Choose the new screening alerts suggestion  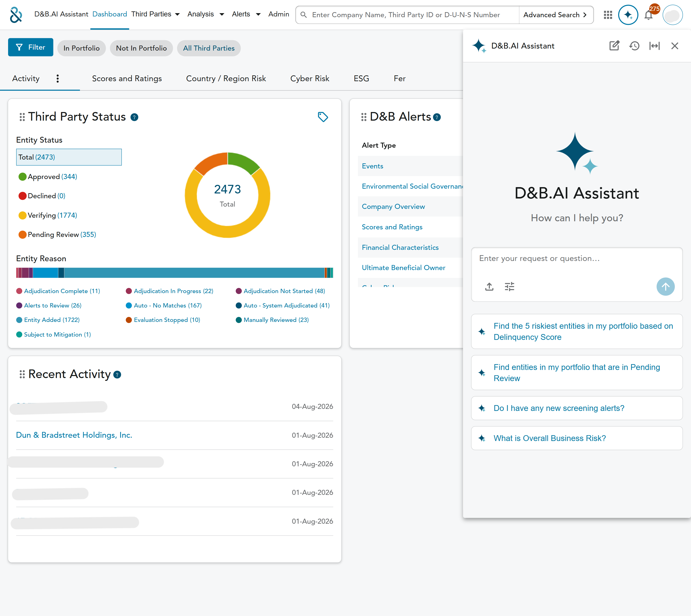point(577,408)
